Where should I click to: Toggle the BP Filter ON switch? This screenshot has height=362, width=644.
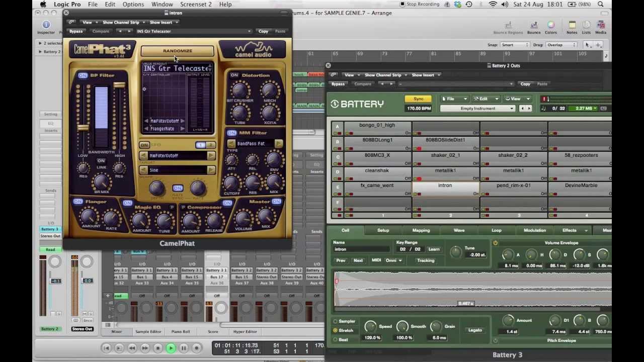click(83, 75)
